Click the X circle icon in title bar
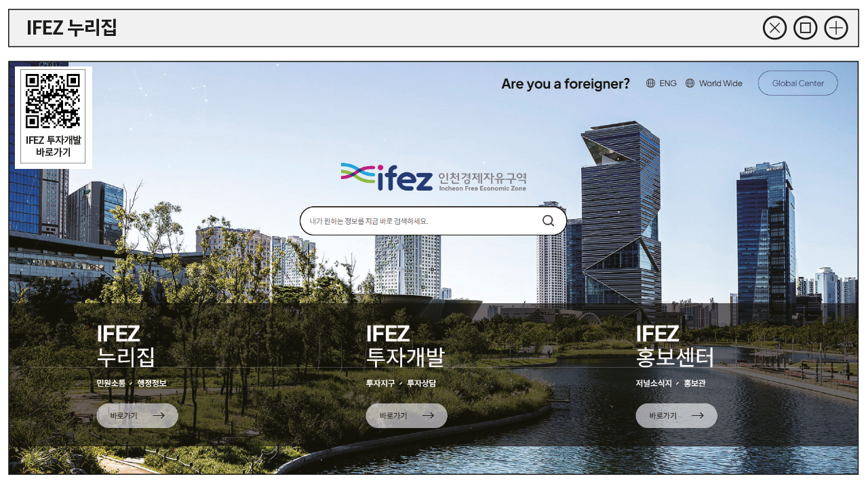The image size is (868, 485). [774, 28]
